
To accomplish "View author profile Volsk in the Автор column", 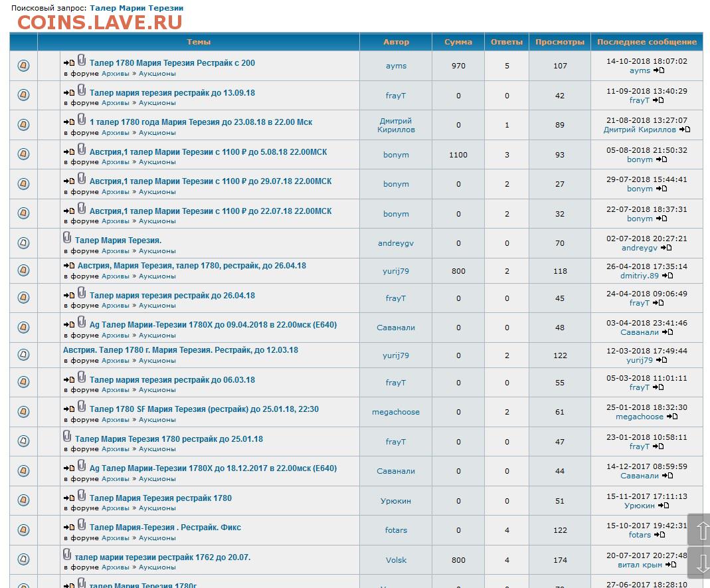I will click(397, 560).
